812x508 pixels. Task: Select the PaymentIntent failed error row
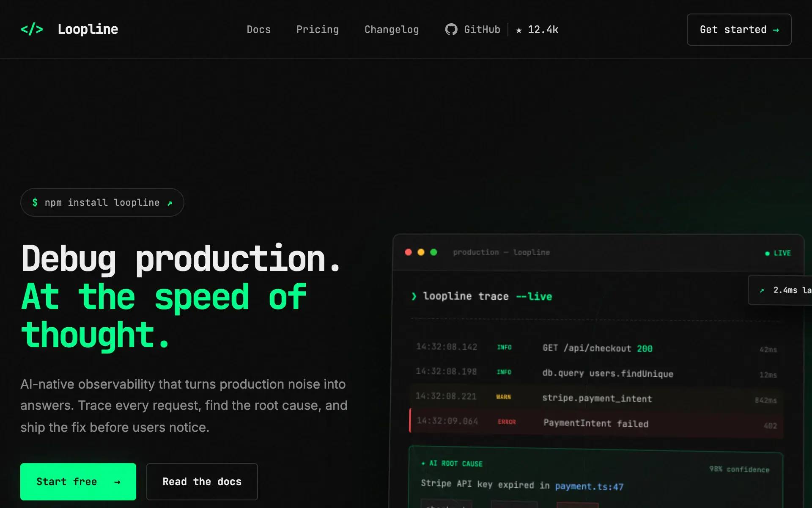coord(596,423)
